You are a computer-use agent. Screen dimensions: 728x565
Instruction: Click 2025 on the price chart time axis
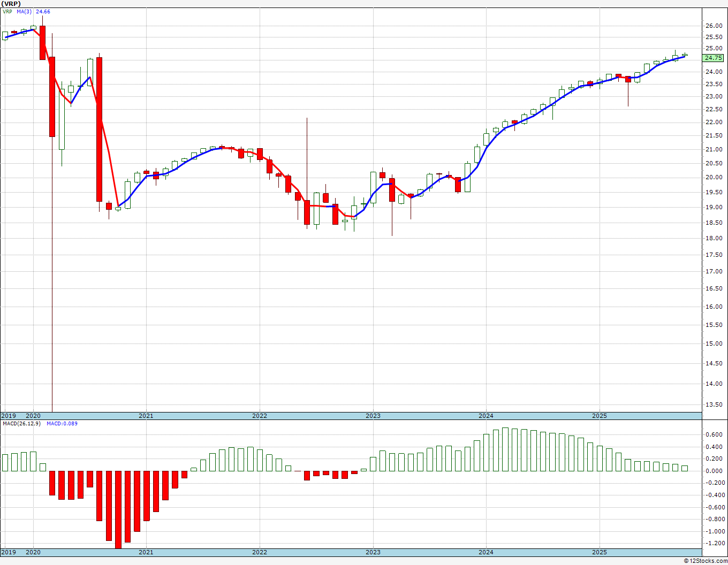[600, 416]
